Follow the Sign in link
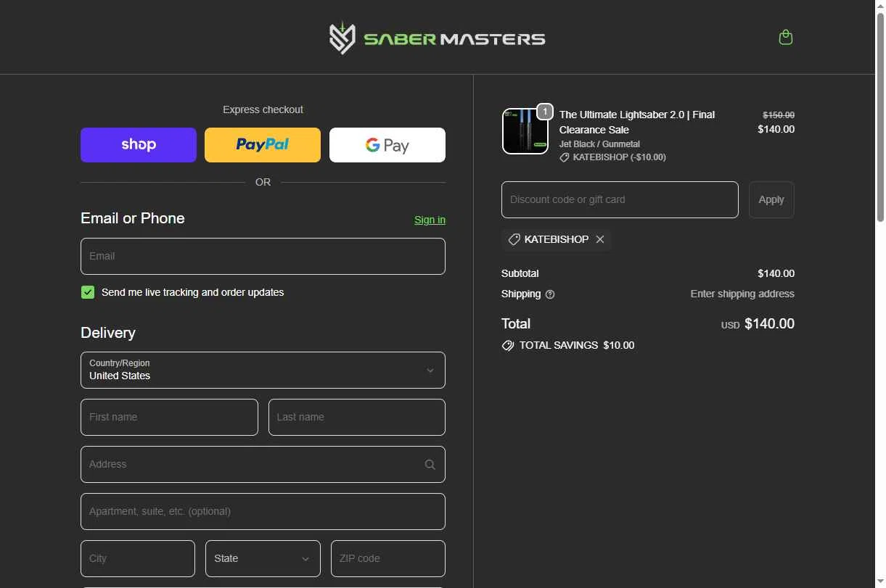The height and width of the screenshot is (588, 886). (430, 220)
